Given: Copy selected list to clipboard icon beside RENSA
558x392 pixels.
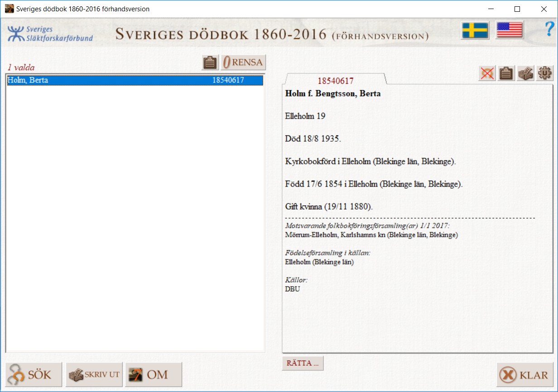Looking at the screenshot, I should [x=210, y=62].
